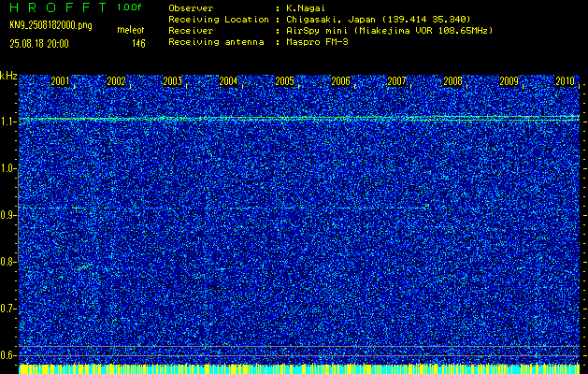The image size is (588, 374).
Task: Click the 1.1 kHz axis label
Action: click(7, 122)
